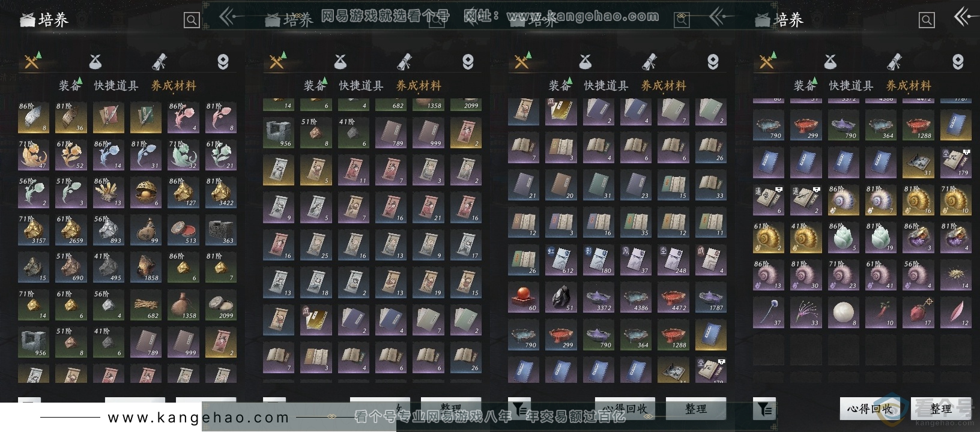Select 61阶 gold ore with 2659 count

click(x=70, y=229)
